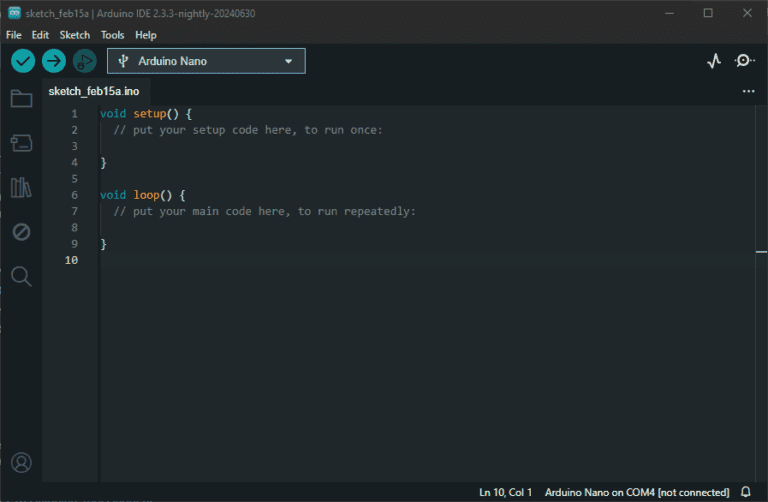Open the Boards Manager panel

point(21,143)
